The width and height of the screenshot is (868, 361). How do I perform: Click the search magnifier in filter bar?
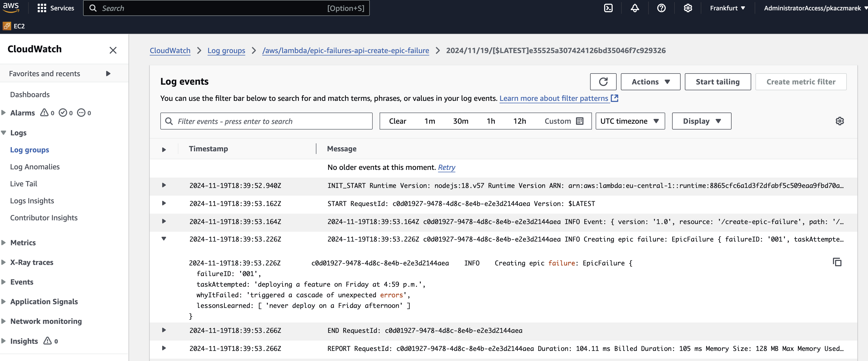coord(169,121)
